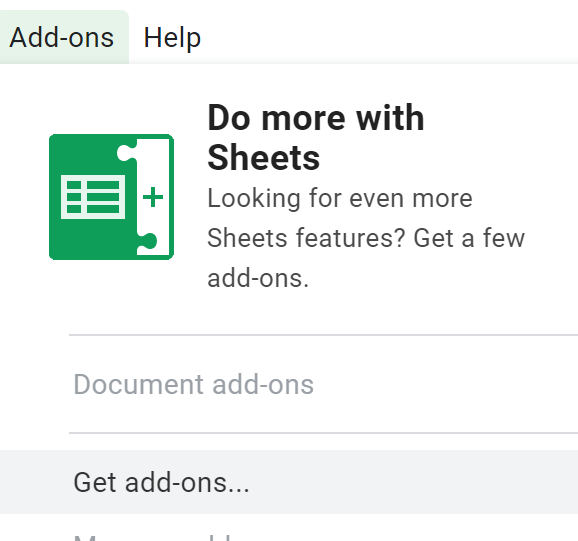Image resolution: width=578 pixels, height=541 pixels.
Task: Click the add-ons. line of the description
Action: (x=258, y=278)
